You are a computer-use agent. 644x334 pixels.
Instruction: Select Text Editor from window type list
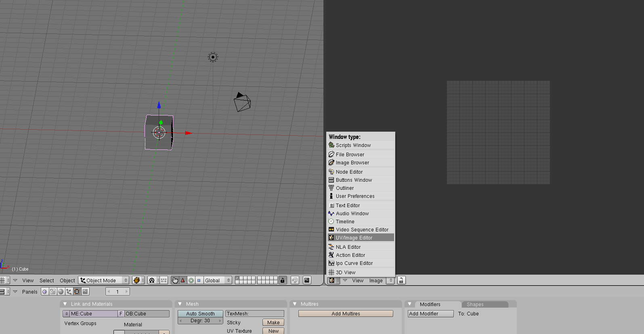(x=348, y=206)
